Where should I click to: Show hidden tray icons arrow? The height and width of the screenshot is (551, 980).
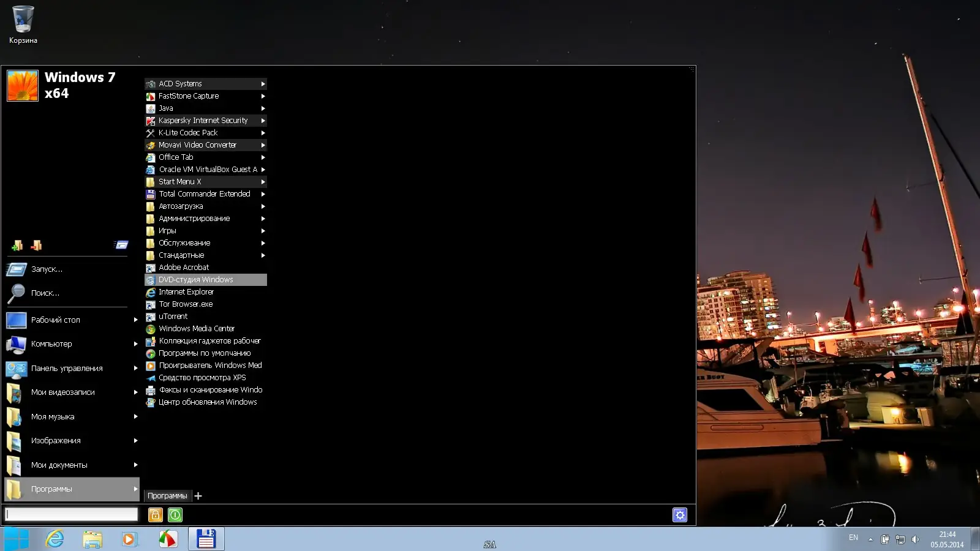870,539
